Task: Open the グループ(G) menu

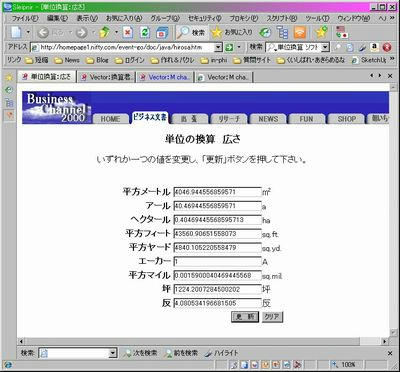Action: [x=165, y=18]
